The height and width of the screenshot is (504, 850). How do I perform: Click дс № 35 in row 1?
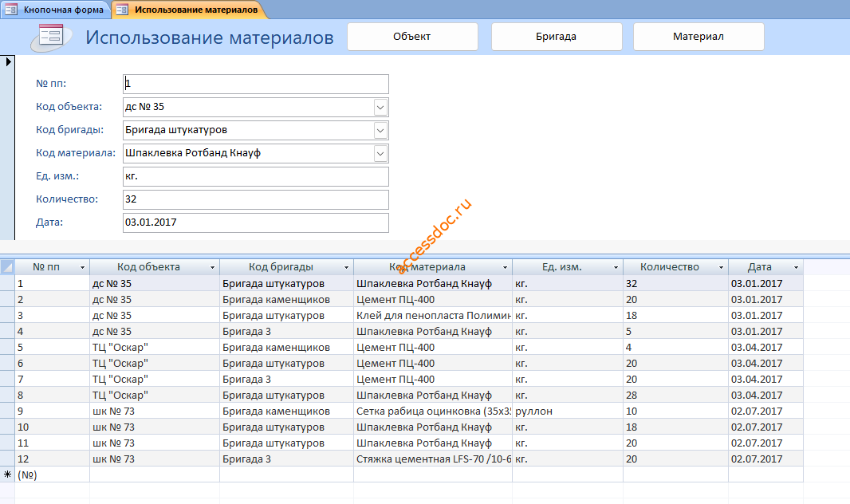pos(155,283)
